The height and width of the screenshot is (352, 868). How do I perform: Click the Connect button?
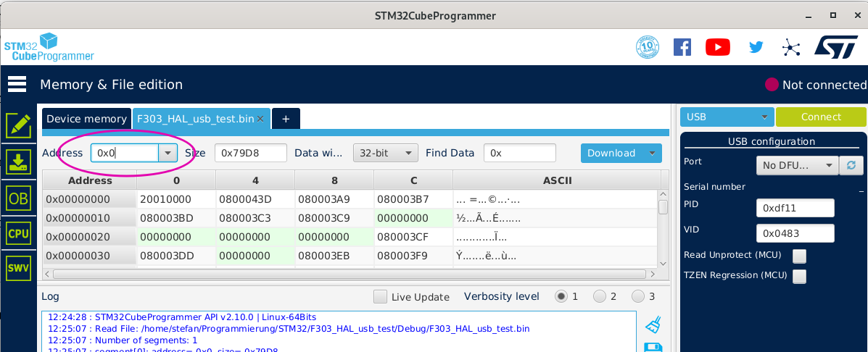point(821,117)
